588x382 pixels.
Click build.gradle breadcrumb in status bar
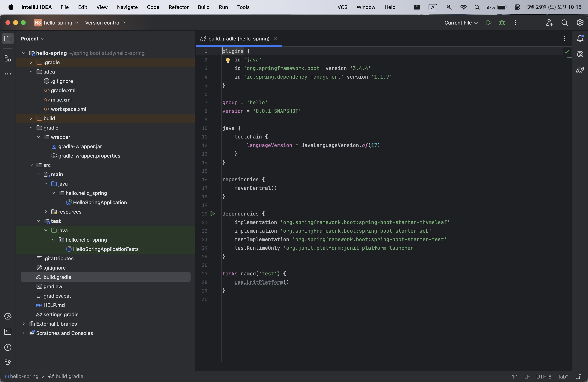66,376
